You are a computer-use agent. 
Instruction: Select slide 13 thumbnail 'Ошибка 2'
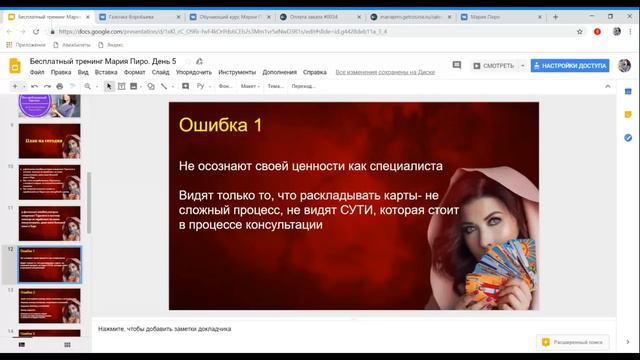click(x=49, y=306)
